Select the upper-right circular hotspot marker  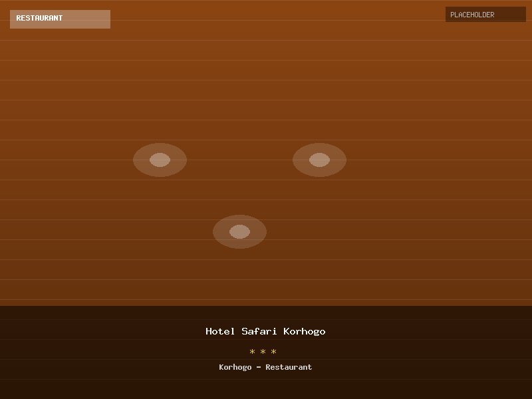(319, 160)
